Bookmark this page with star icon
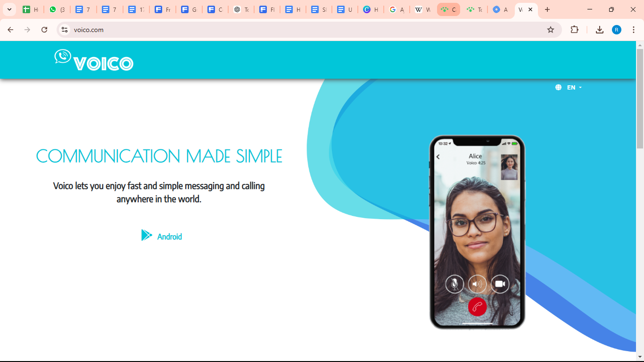 551,30
